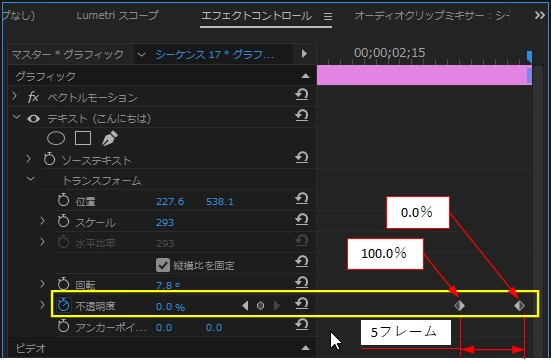Collapse the グラフィック section triangle

tap(305, 76)
